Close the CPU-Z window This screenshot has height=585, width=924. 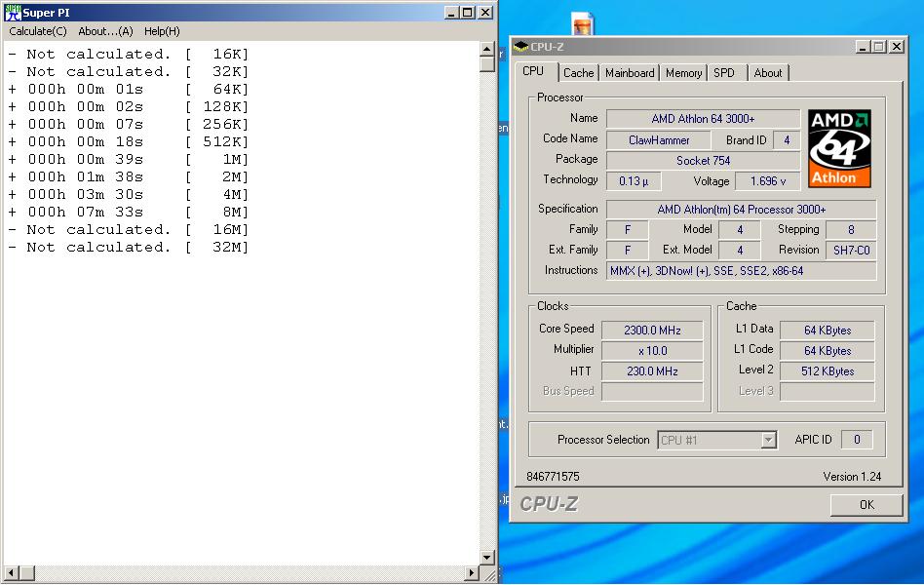[x=897, y=47]
